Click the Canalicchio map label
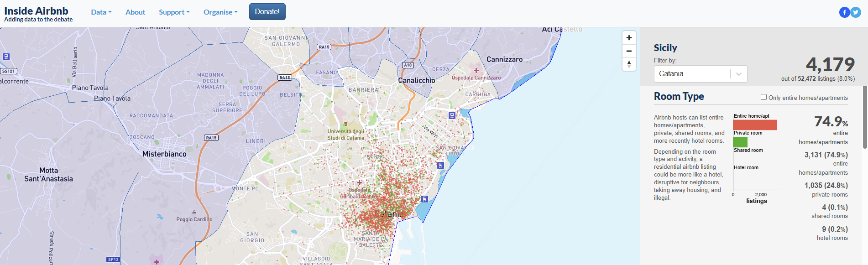Screen dimensions: 868x265 (417, 80)
